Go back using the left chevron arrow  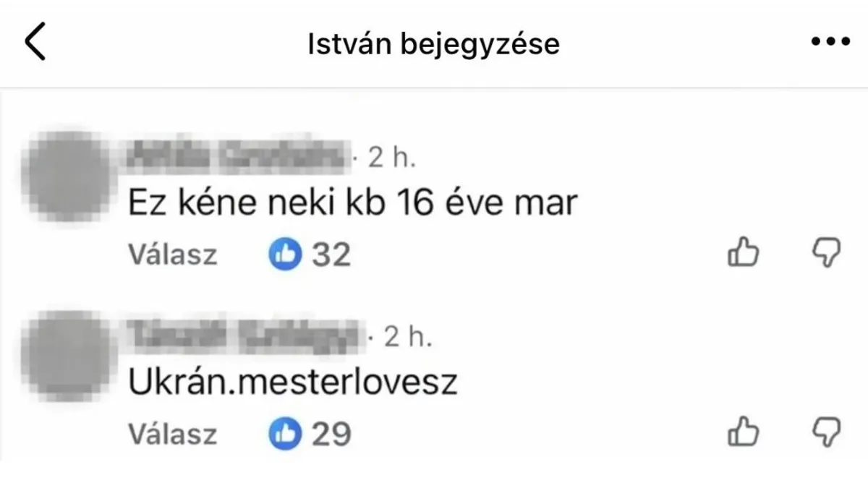click(35, 43)
